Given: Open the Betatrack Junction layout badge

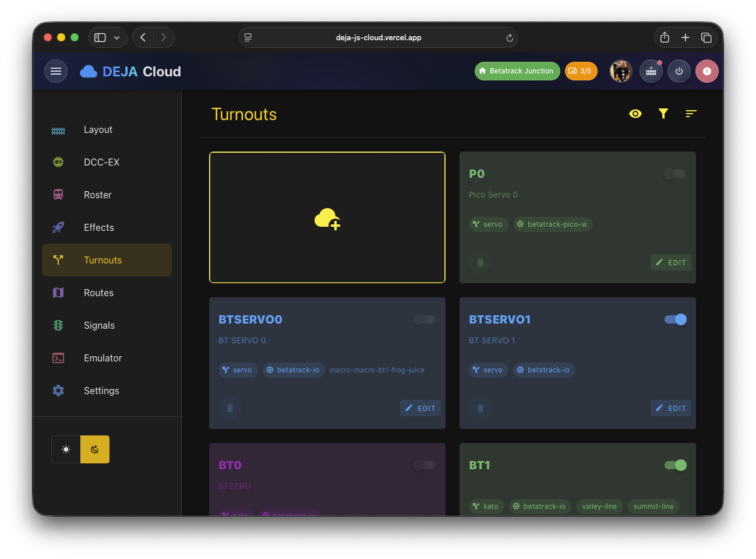Looking at the screenshot, I should (517, 71).
